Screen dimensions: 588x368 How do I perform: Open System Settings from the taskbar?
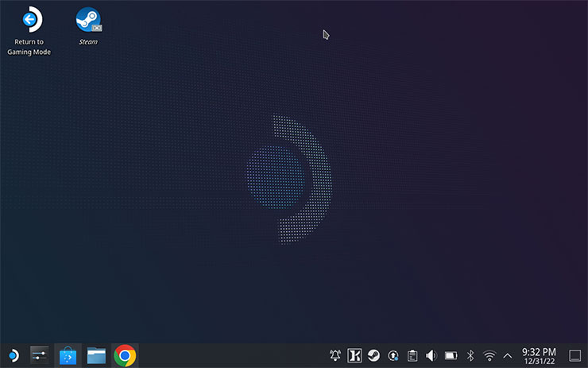click(40, 355)
